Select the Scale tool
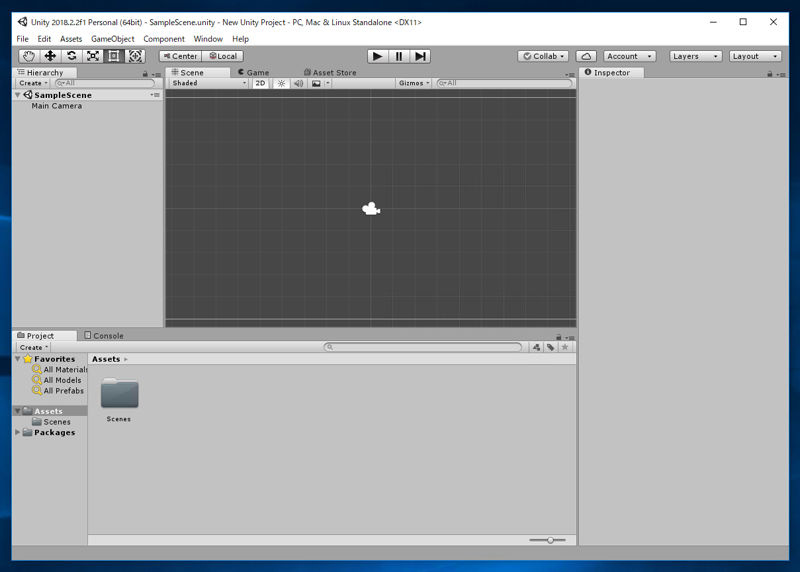Screen dimensions: 800x572 click(93, 56)
